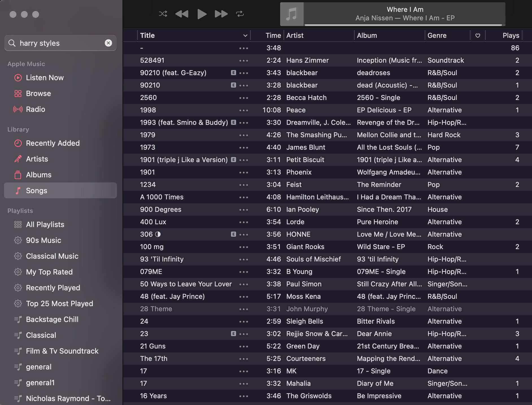
Task: Select the 90s Music playlist
Action: click(x=43, y=240)
